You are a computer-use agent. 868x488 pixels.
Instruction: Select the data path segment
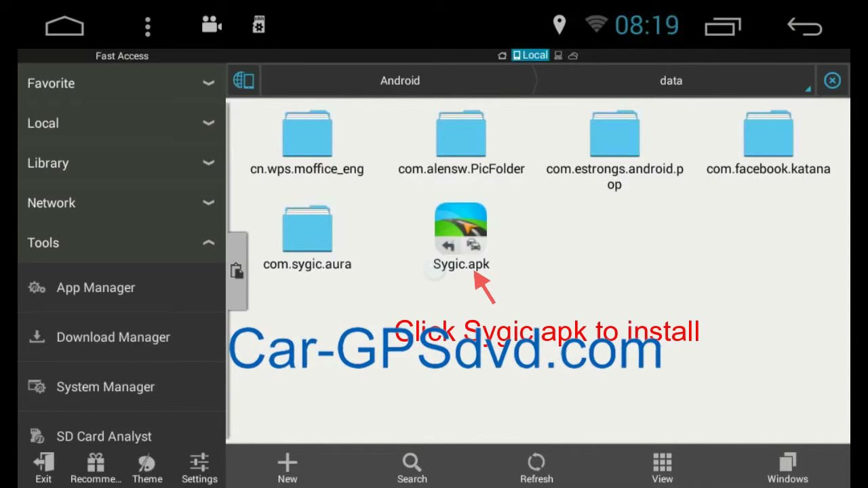(671, 81)
